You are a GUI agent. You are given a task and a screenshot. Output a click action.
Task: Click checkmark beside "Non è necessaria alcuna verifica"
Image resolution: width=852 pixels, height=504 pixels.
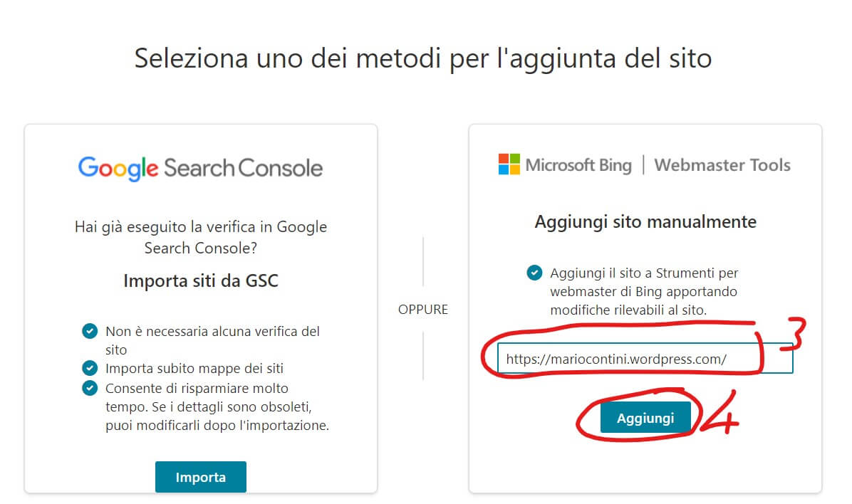pyautogui.click(x=89, y=331)
